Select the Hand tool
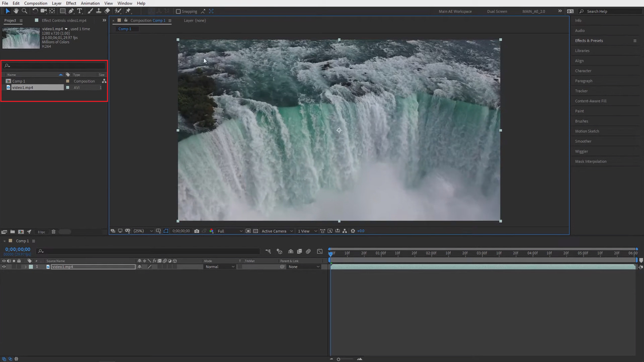Viewport: 644px width, 362px height. pos(16,11)
